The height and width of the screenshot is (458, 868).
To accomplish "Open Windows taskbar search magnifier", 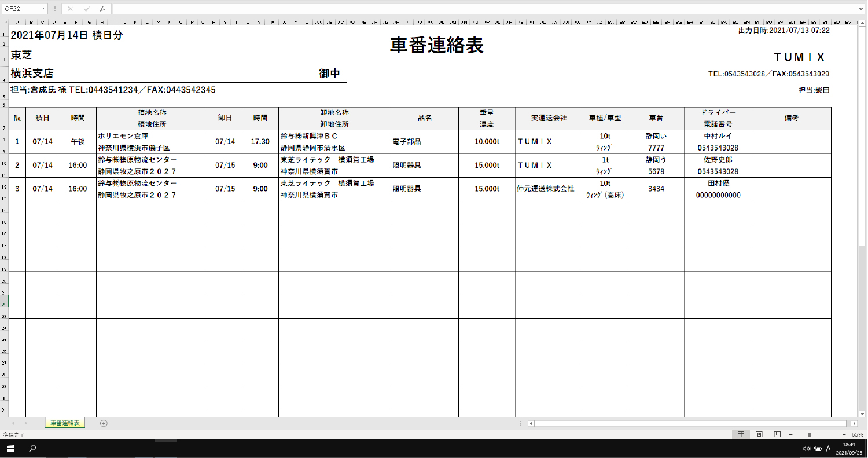I will coord(33,448).
